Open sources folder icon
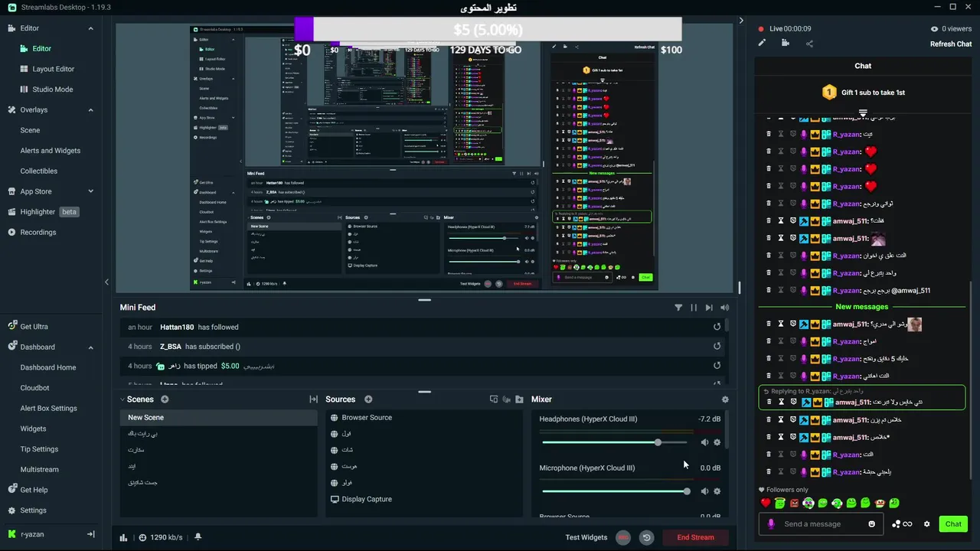Screen dimensions: 980x551 519,399
